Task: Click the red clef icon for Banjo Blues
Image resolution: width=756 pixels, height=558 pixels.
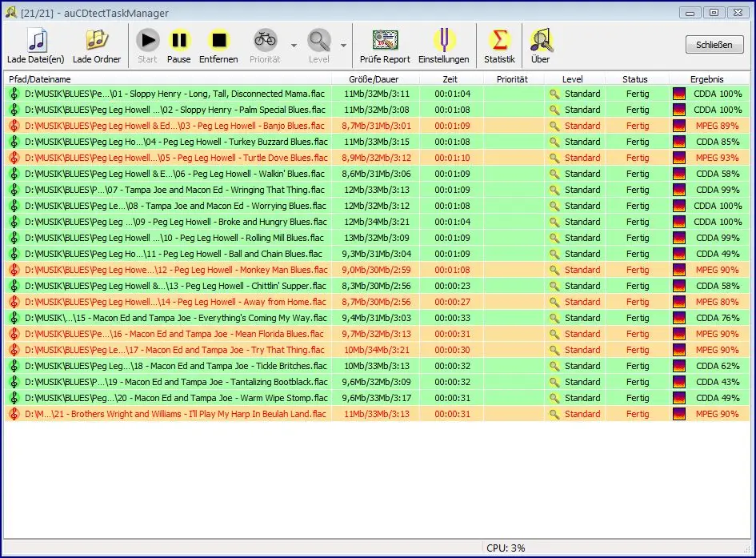Action: pyautogui.click(x=14, y=126)
